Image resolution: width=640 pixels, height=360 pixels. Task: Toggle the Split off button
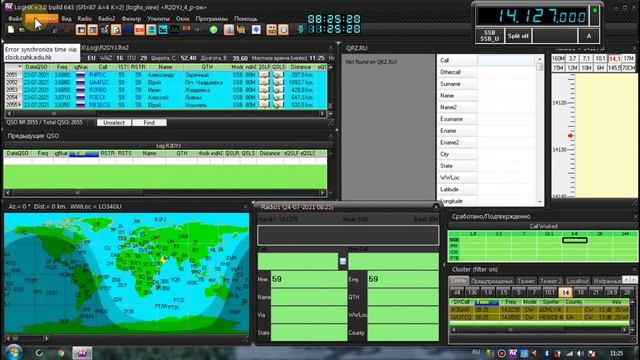pyautogui.click(x=518, y=36)
